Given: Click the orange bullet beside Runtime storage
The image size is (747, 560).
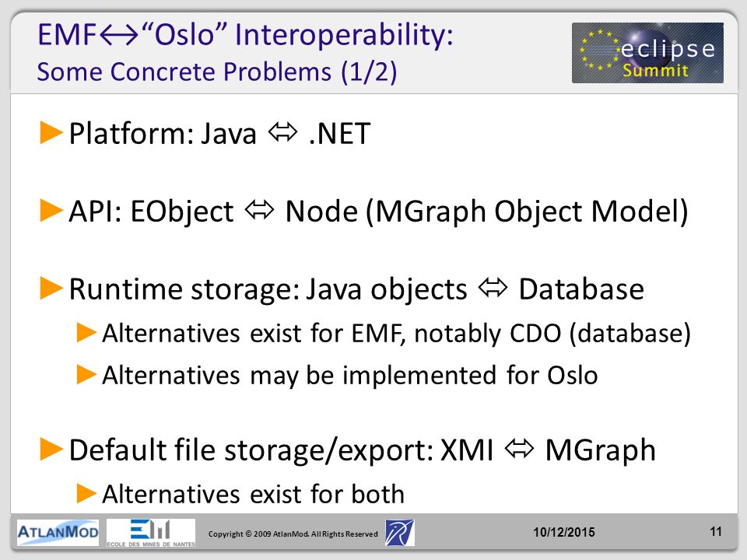Looking at the screenshot, I should pos(51,288).
